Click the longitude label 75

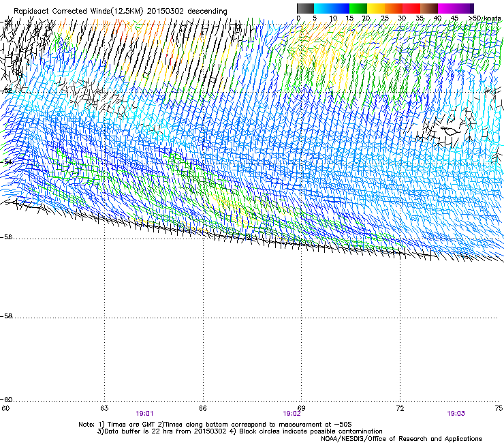click(x=499, y=408)
